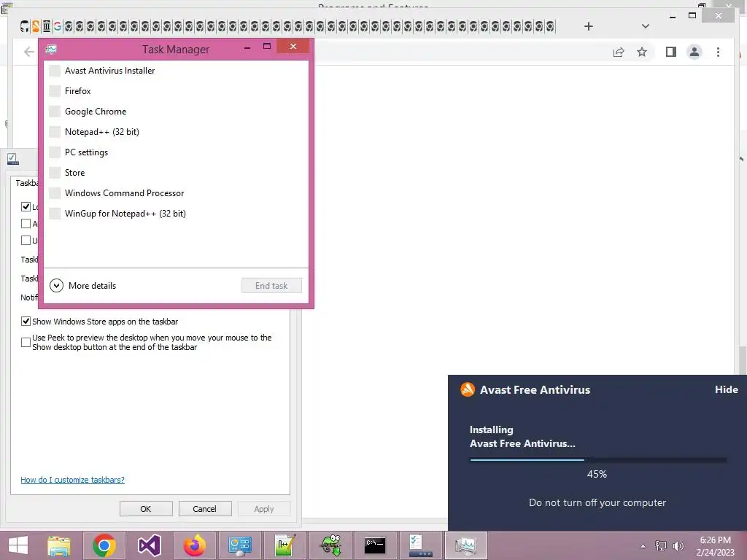747x560 pixels.
Task: Click End task in Task Manager
Action: pyautogui.click(x=271, y=286)
